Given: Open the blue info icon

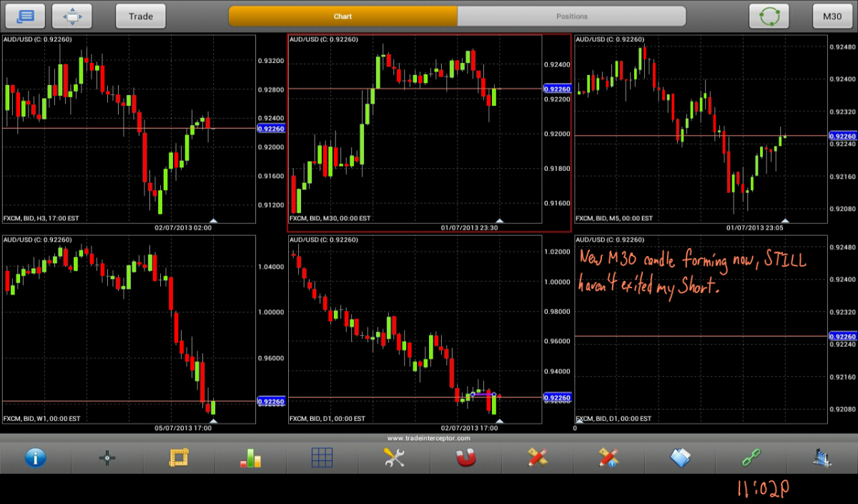Looking at the screenshot, I should [35, 458].
